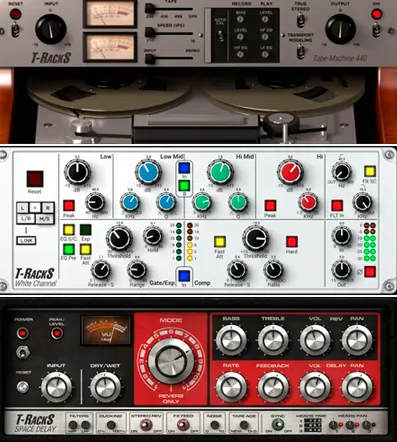This screenshot has height=442, width=397.
Task: Click the Gate/Exp Threshold knob
Action: coord(119,238)
